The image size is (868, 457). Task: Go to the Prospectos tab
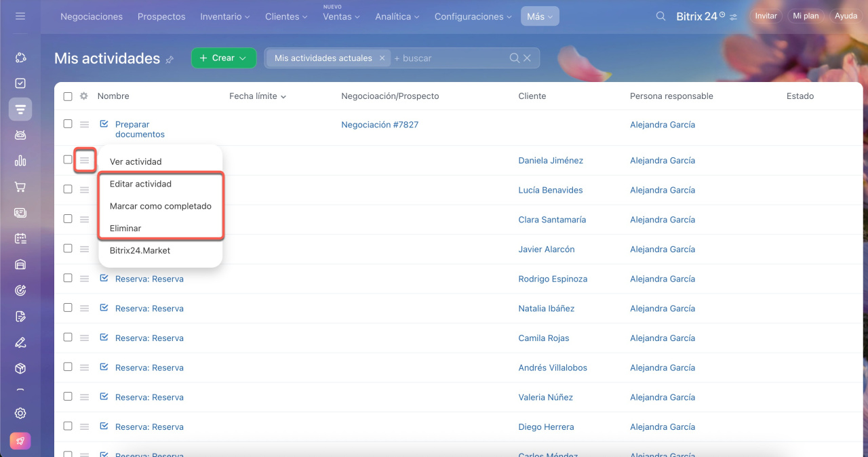click(x=161, y=17)
